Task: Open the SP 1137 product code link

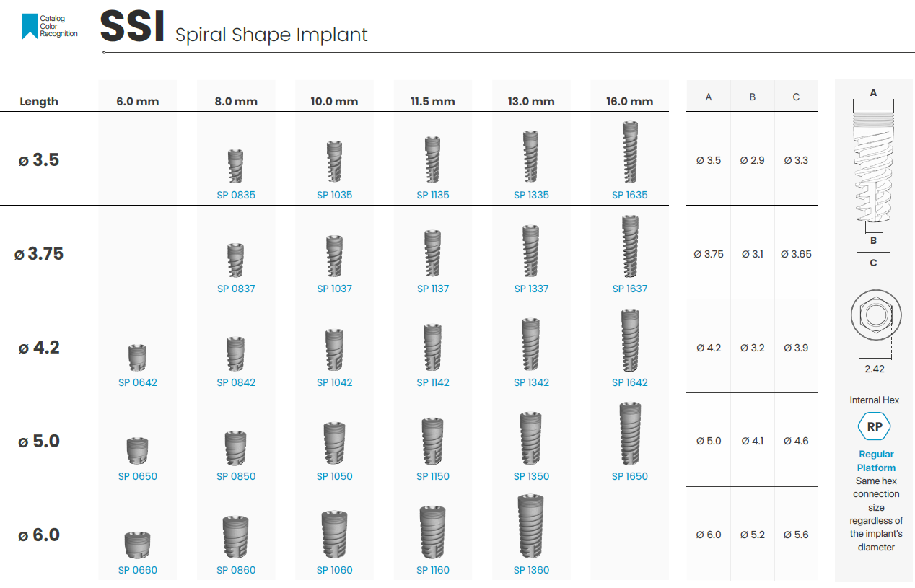Action: pyautogui.click(x=433, y=289)
